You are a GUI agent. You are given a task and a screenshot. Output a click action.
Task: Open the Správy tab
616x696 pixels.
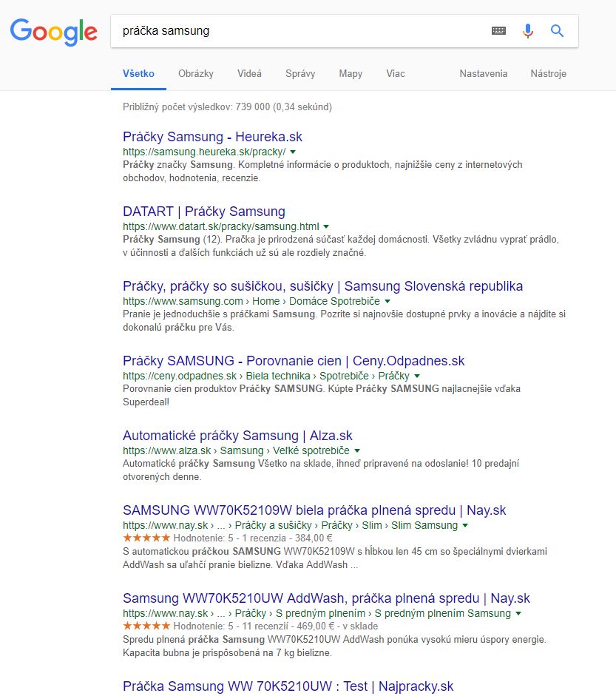(300, 74)
